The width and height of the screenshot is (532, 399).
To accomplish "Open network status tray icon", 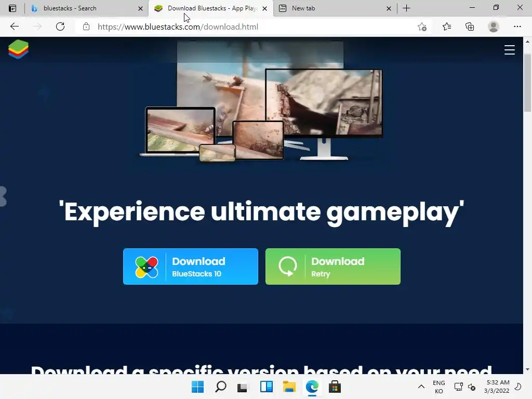I will (458, 387).
